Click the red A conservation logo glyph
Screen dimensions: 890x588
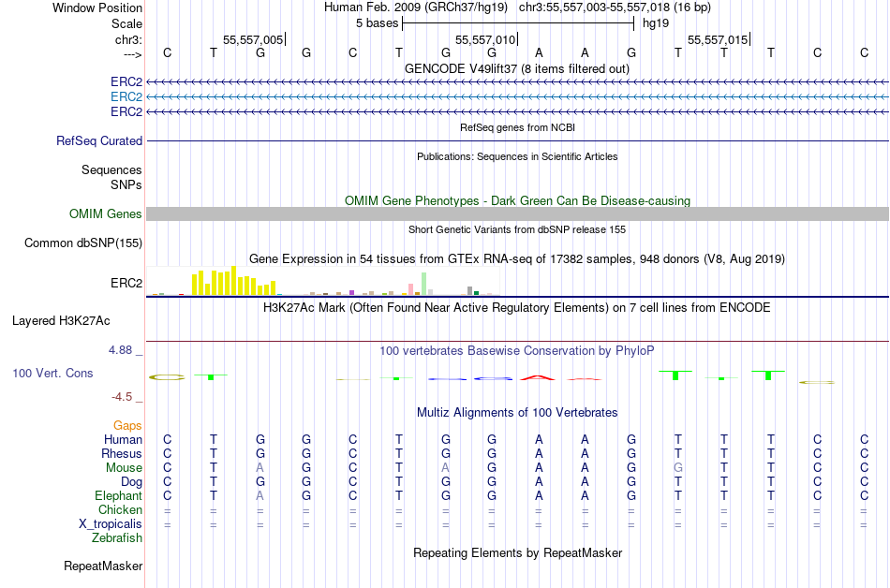[538, 377]
